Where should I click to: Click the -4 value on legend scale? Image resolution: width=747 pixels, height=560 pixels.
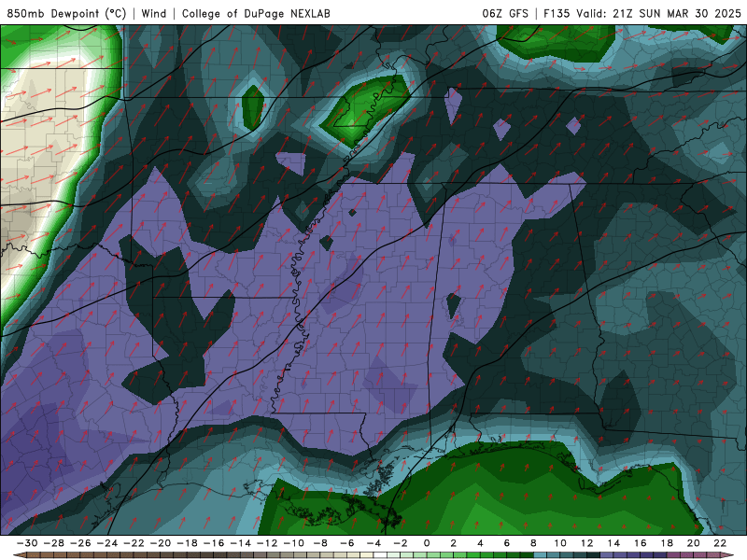[x=374, y=543]
